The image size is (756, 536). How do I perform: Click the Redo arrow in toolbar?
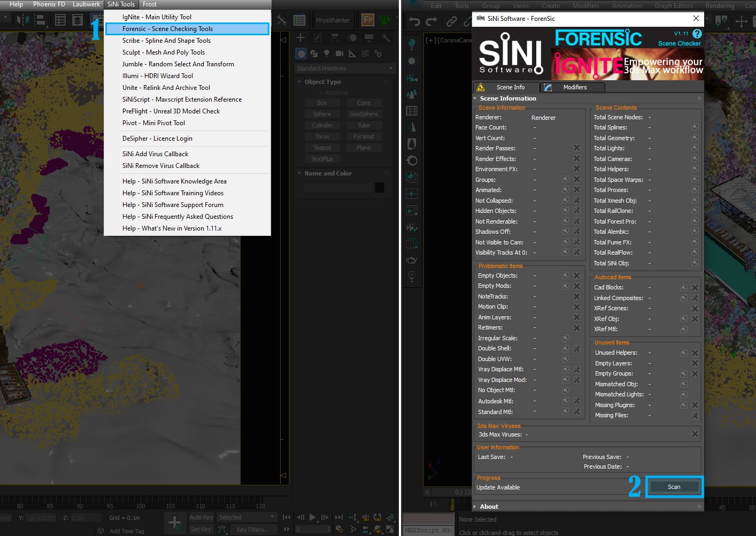431,21
